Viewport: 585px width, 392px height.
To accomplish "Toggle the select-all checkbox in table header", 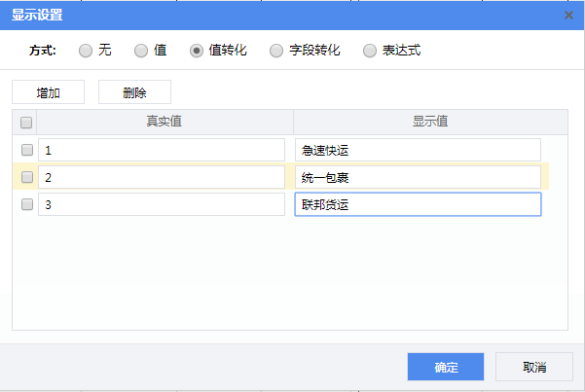I will tap(26, 123).
